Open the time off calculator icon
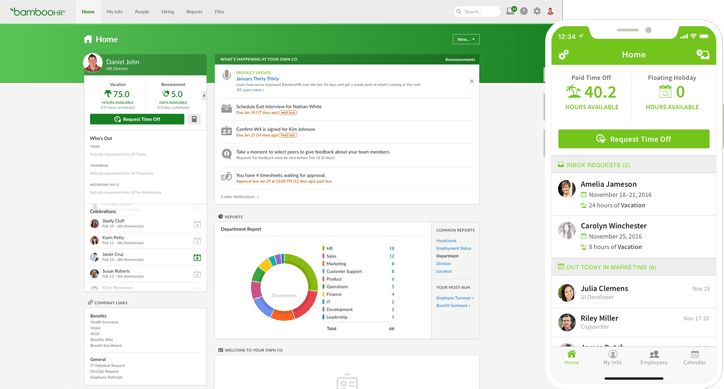 tap(194, 119)
